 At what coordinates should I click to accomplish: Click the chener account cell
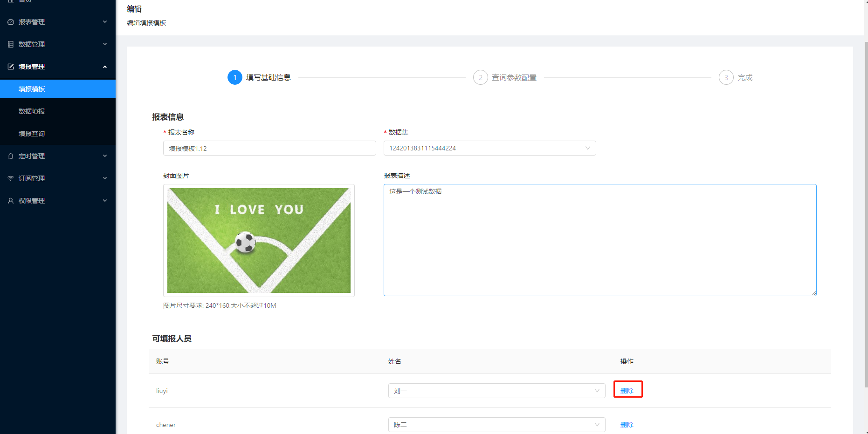[x=166, y=425]
